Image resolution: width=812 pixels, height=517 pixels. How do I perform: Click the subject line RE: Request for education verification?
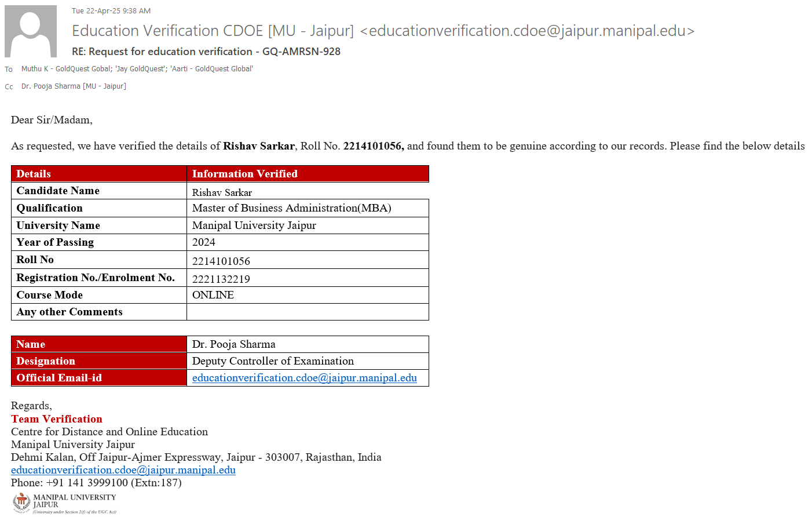click(206, 52)
